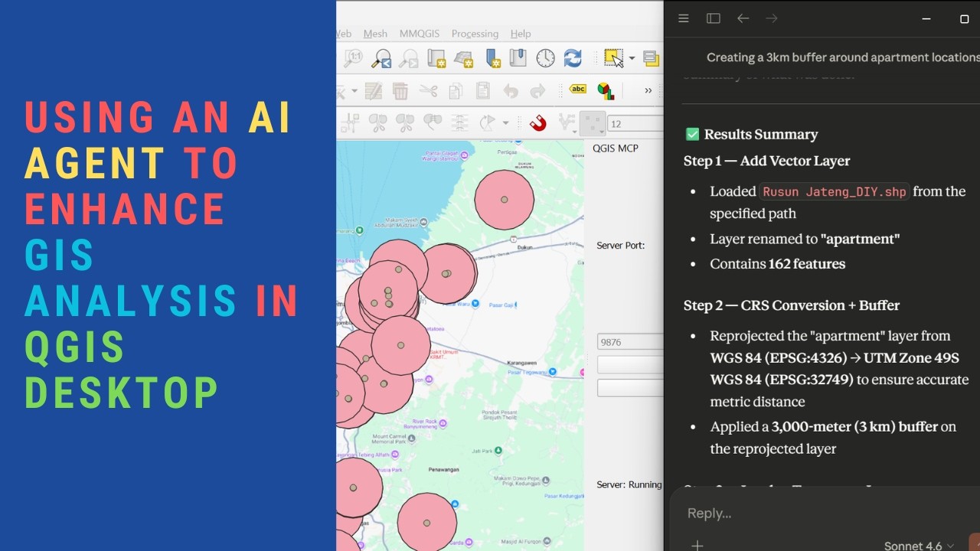Click the server port field showing 9876

(630, 341)
